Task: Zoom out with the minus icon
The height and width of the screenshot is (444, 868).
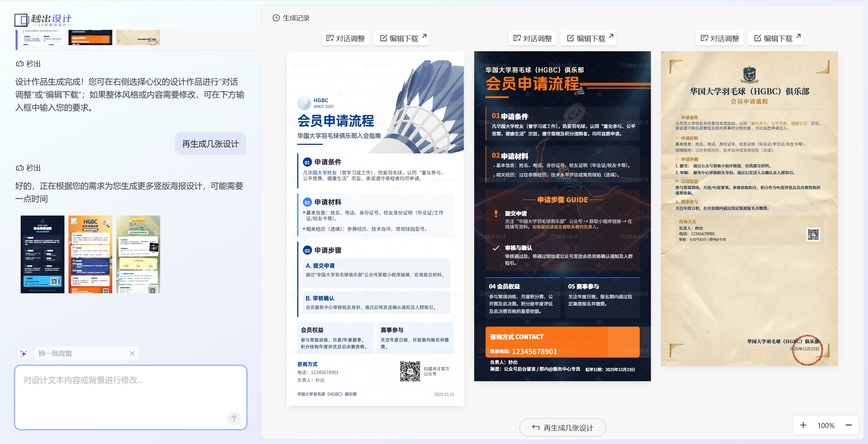Action: (x=848, y=425)
